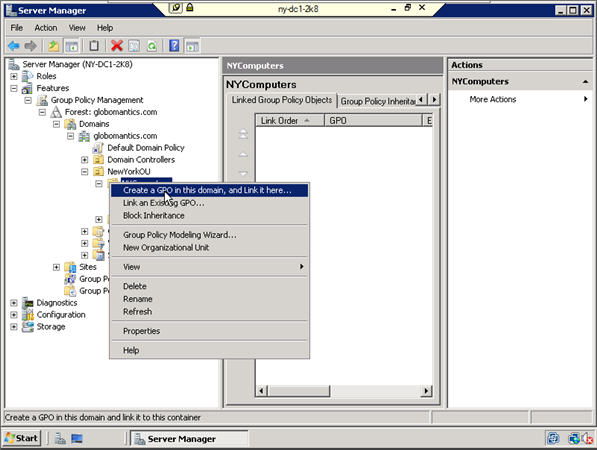The width and height of the screenshot is (597, 450).
Task: Click the Forward arrow toolbar icon
Action: pos(30,46)
